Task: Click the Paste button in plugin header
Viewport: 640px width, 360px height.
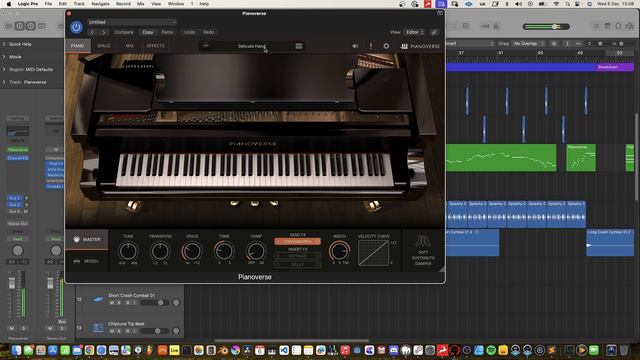Action: pos(167,32)
